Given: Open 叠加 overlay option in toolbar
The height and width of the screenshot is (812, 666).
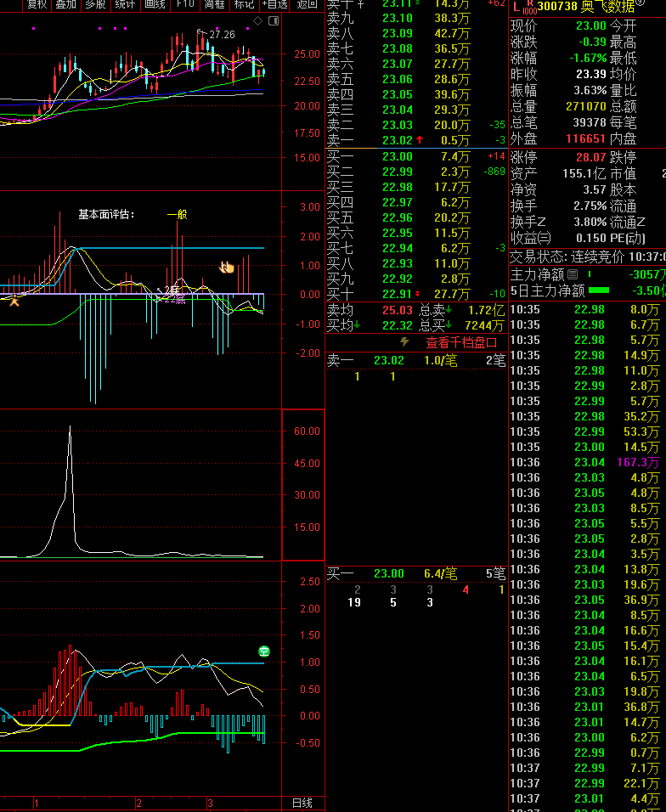Looking at the screenshot, I should tap(66, 4).
